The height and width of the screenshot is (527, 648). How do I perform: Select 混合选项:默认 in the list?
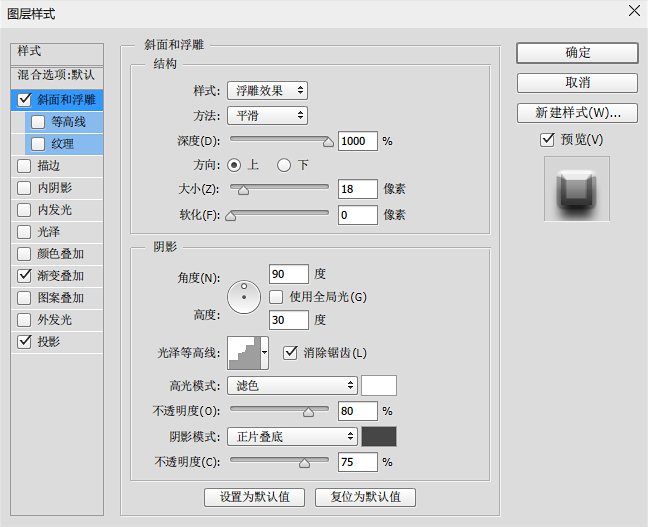57,76
